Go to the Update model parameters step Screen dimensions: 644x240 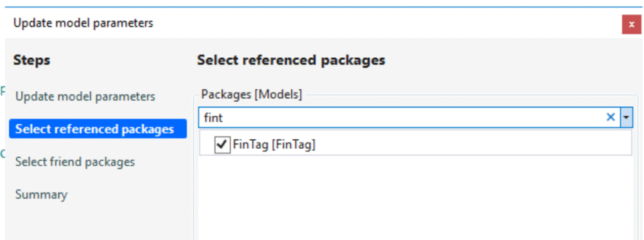pos(86,97)
